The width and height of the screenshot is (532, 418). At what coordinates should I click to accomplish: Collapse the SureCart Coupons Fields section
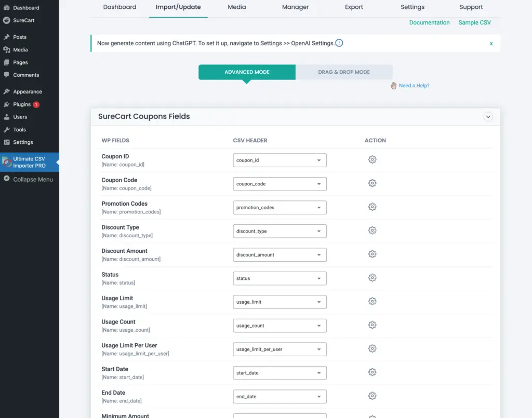(x=488, y=117)
